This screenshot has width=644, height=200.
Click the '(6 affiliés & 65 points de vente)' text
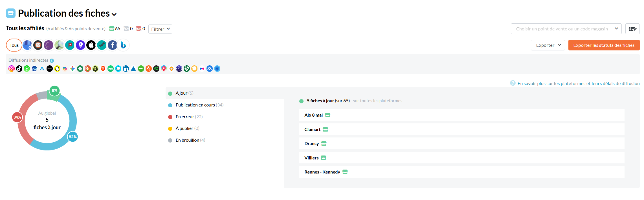pyautogui.click(x=76, y=29)
